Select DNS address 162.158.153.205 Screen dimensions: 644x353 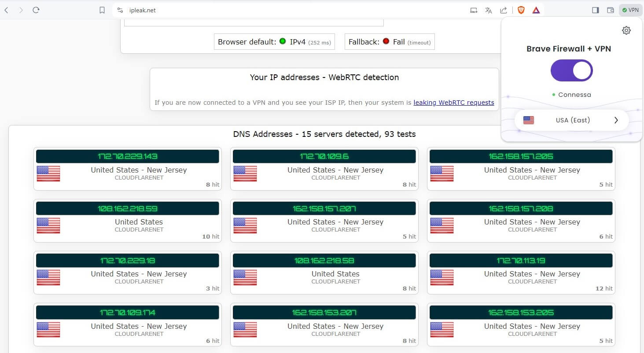[521, 313]
